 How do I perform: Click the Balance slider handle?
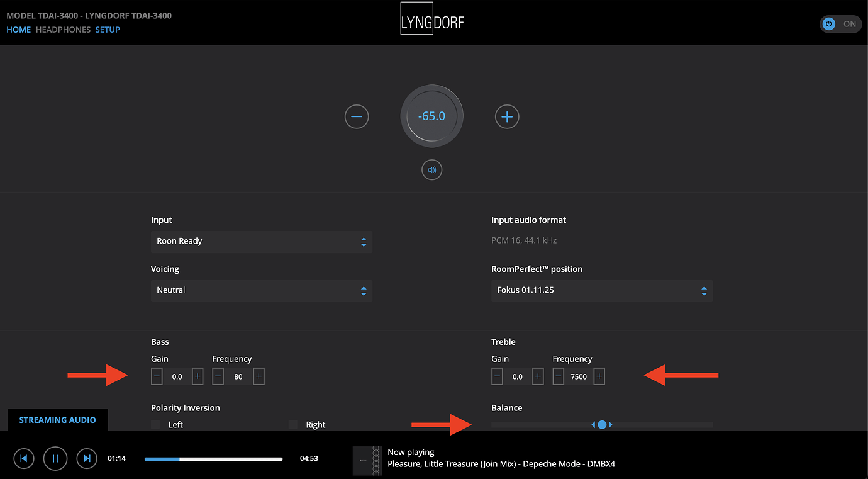coord(602,425)
